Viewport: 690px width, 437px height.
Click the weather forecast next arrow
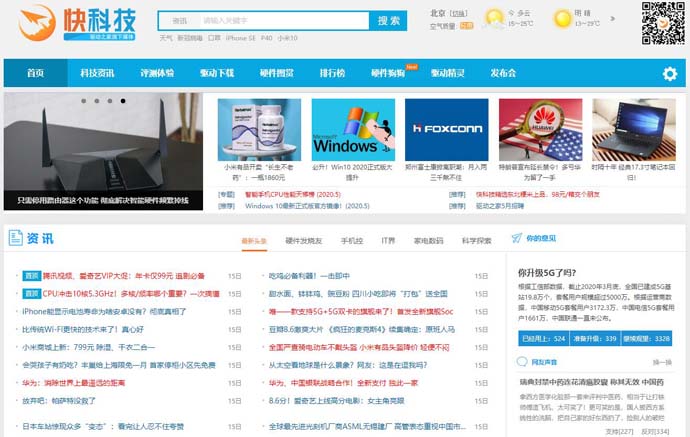point(613,18)
